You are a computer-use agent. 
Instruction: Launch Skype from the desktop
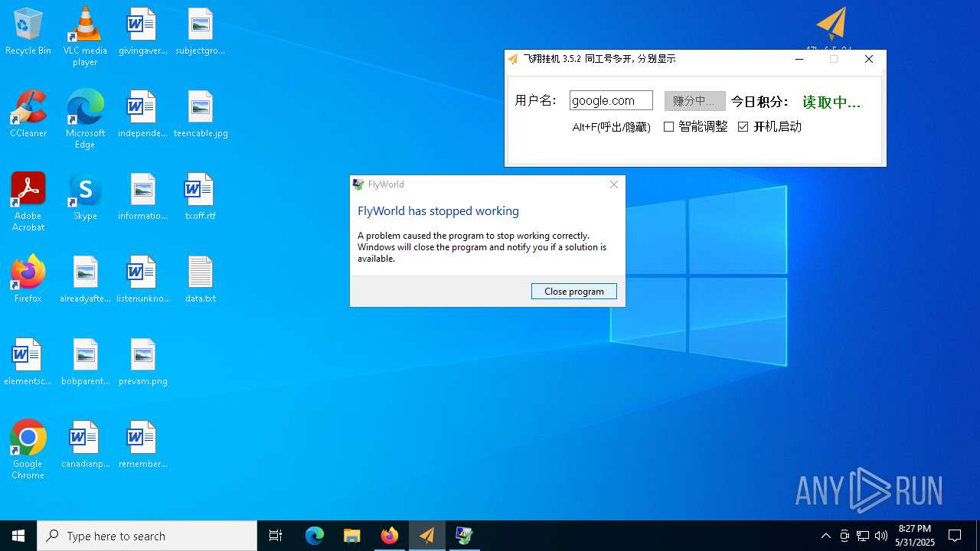tap(85, 197)
